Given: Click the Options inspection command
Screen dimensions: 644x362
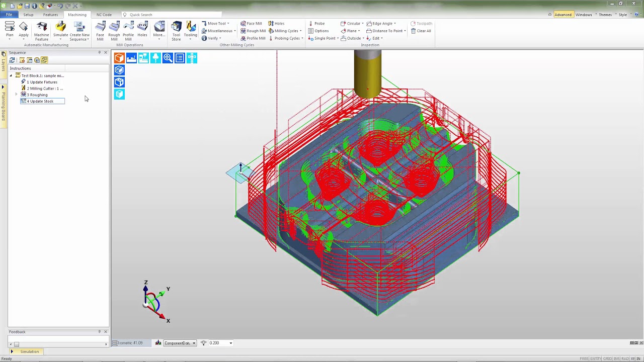Looking at the screenshot, I should click(x=318, y=31).
